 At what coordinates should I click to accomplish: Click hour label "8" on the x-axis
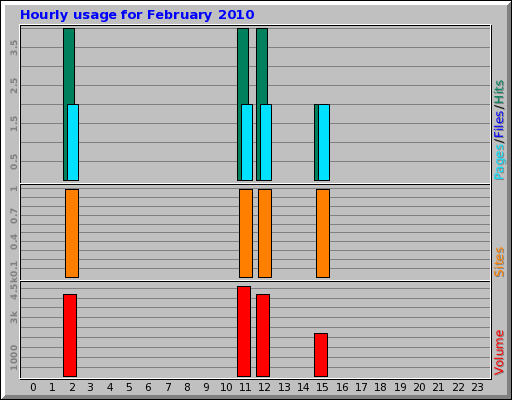pos(187,387)
